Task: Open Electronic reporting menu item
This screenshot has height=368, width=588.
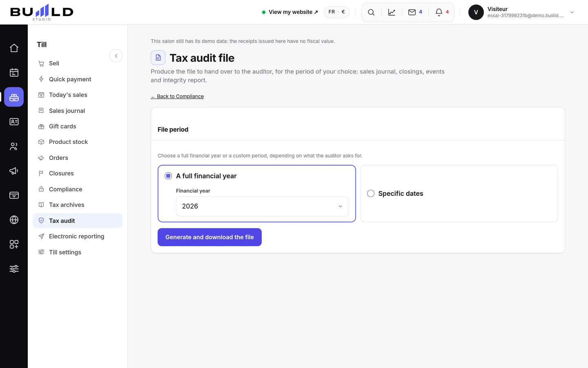Action: (x=78, y=236)
